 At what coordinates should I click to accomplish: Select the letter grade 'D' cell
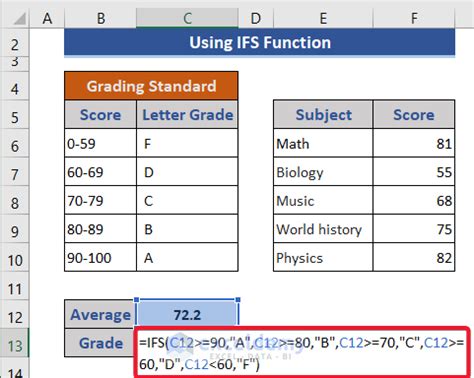point(187,172)
